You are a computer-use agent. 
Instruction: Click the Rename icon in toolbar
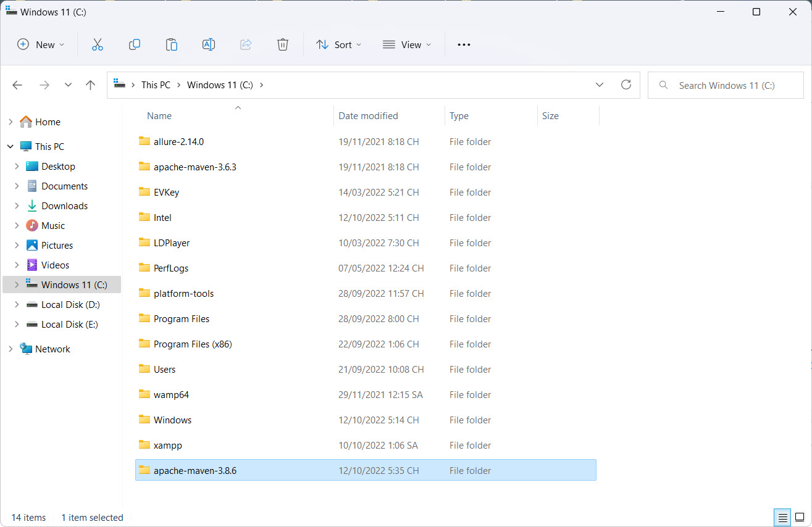(x=209, y=44)
